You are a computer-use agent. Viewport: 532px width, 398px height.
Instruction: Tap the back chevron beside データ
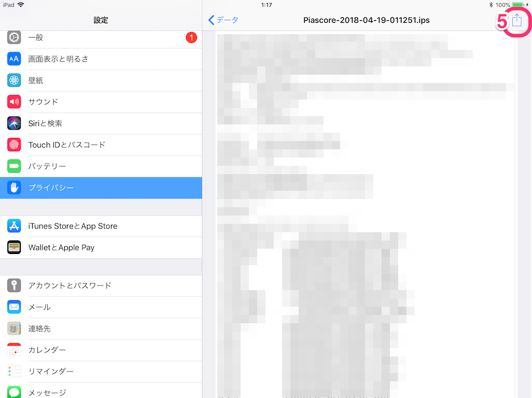coord(212,20)
